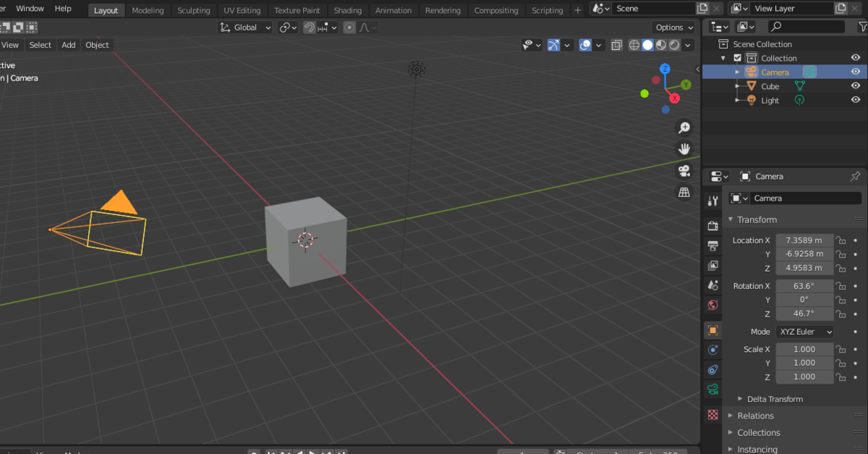Toggle proportional editing
Screen dimensions: 868x454
pos(349,28)
